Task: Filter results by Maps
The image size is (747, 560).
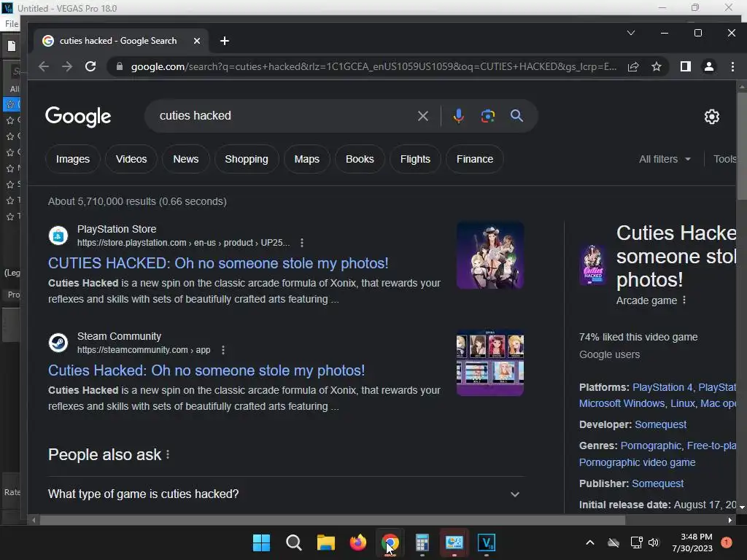Action: click(307, 159)
